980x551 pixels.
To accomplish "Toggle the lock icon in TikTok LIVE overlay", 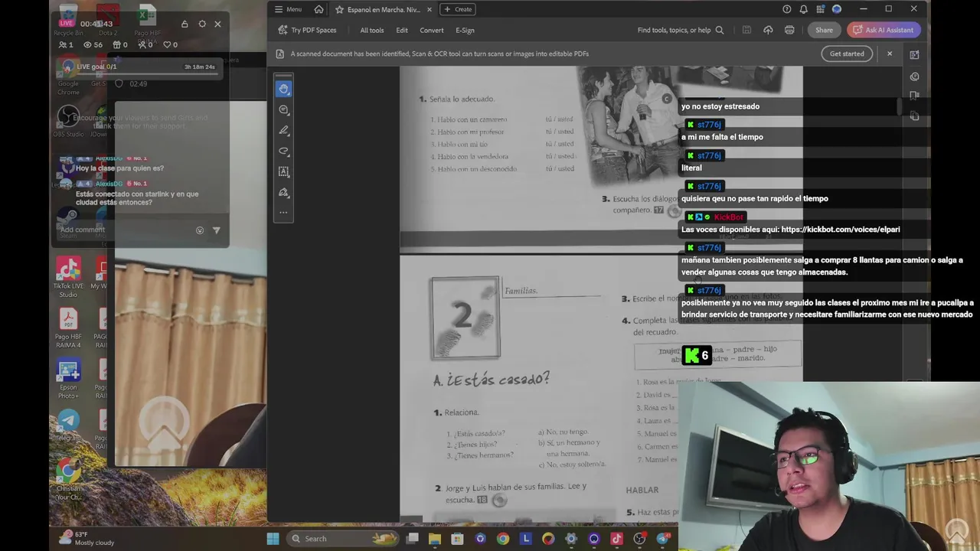I will (x=185, y=24).
